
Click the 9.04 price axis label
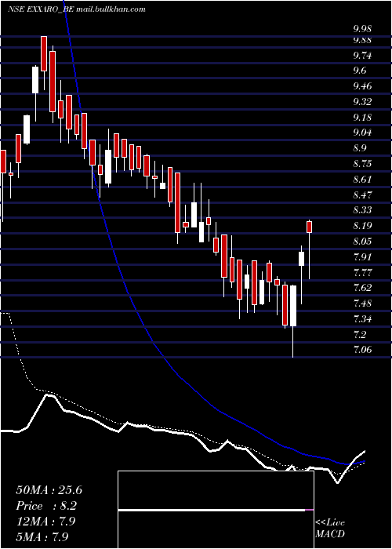click(x=362, y=133)
